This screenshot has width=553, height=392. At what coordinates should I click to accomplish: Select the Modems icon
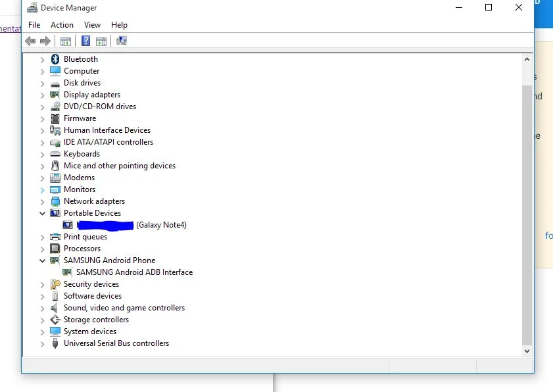[55, 178]
